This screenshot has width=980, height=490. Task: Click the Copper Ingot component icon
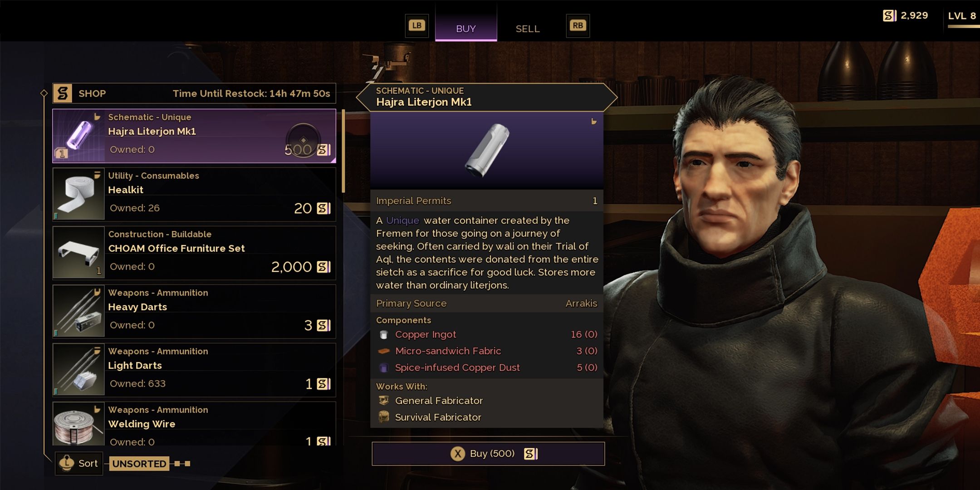pos(384,335)
